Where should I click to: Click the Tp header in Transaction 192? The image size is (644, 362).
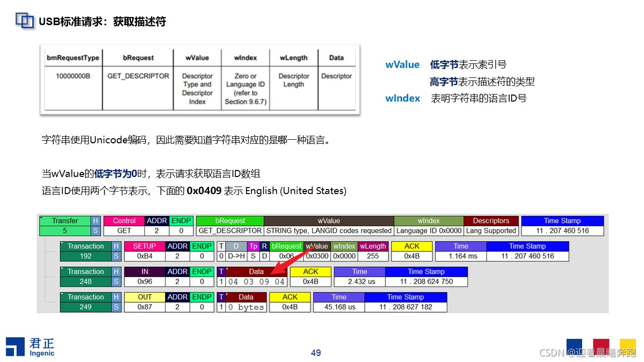point(253,246)
